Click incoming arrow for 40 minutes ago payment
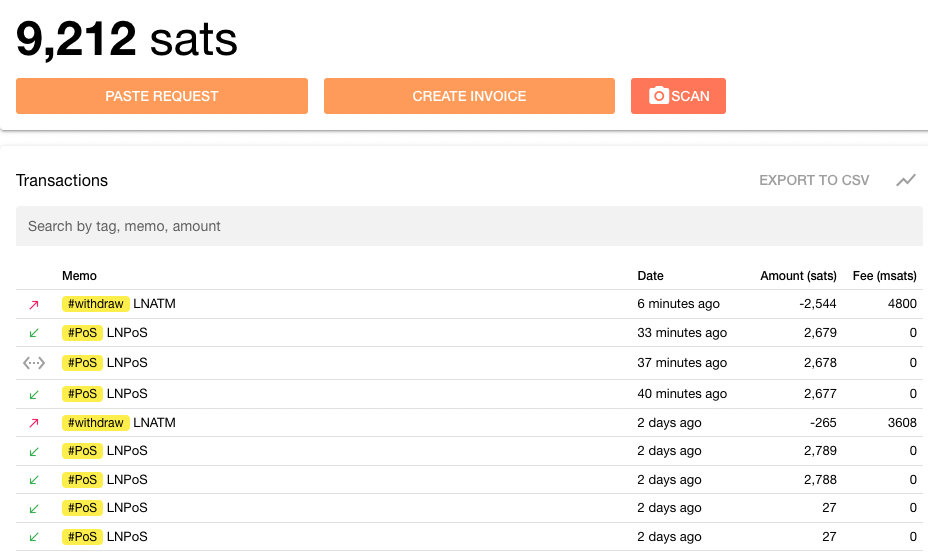 [x=34, y=395]
